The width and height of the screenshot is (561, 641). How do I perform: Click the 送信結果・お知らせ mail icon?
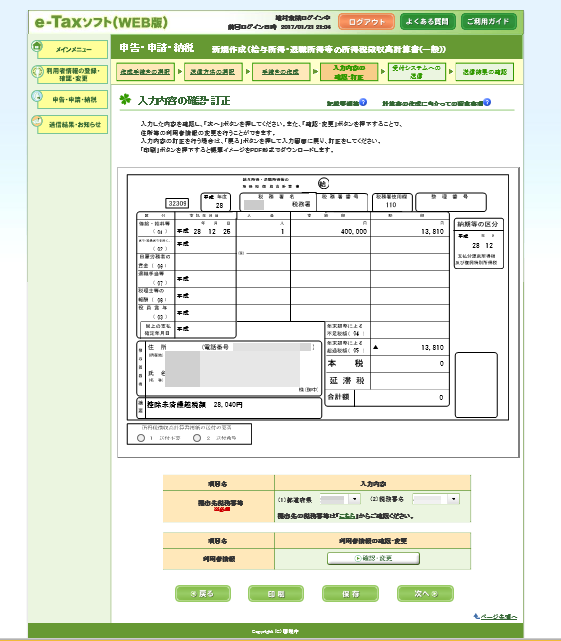point(37,121)
